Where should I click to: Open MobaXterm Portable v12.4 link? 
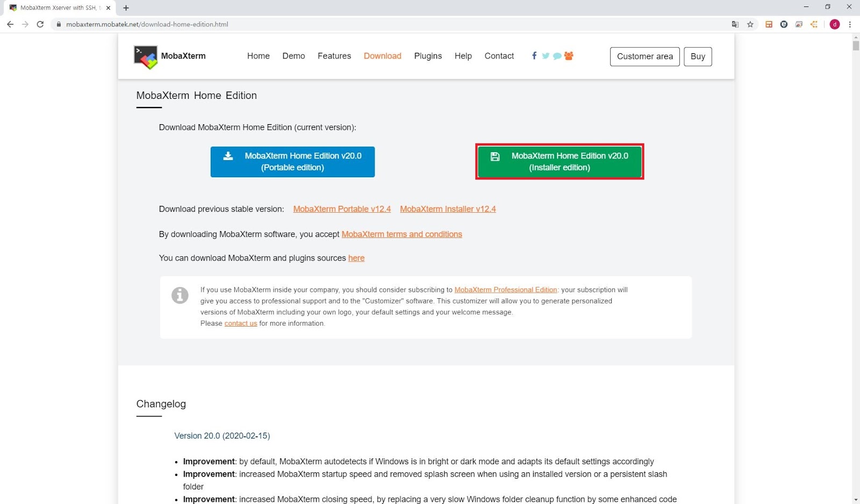pos(342,209)
